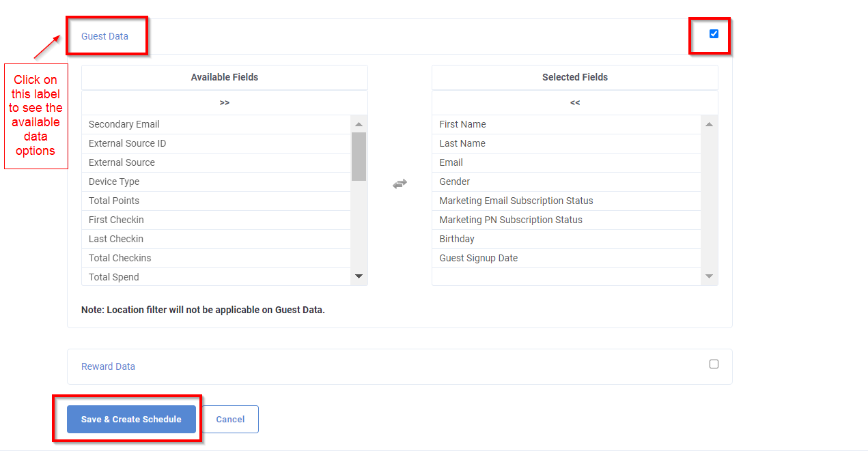Click the Cancel button
868x451 pixels.
(230, 419)
